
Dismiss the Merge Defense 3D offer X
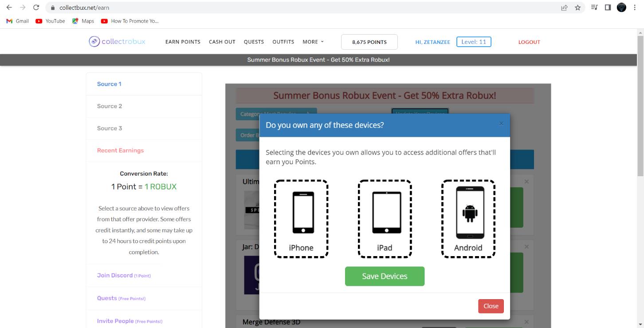click(x=526, y=322)
